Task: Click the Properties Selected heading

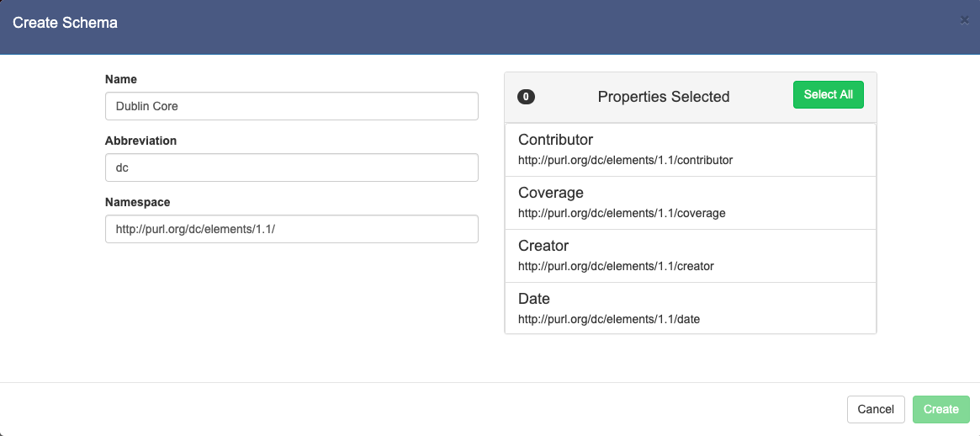Action: 664,97
